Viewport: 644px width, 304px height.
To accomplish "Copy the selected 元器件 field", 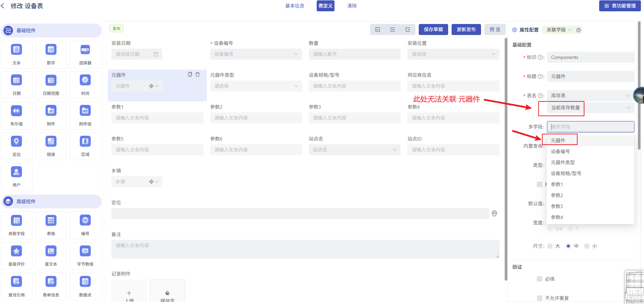I will click(190, 74).
